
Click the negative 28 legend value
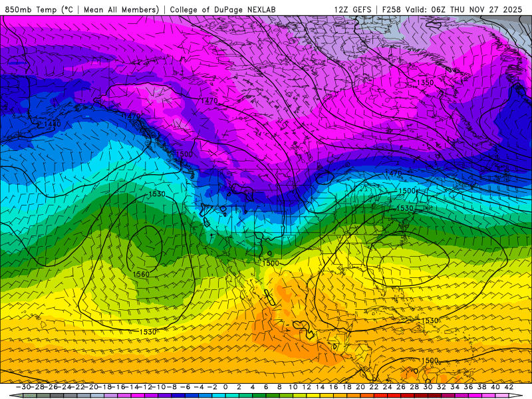(x=37, y=387)
